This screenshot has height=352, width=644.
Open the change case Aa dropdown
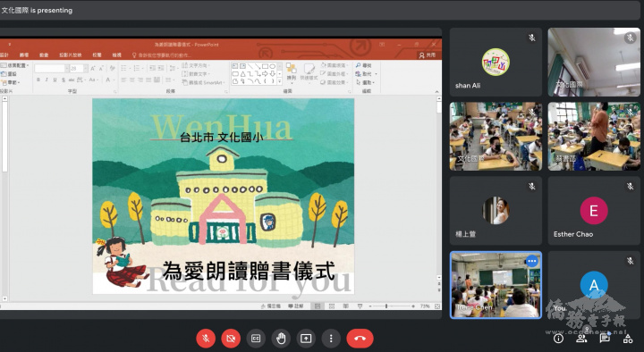(93, 80)
